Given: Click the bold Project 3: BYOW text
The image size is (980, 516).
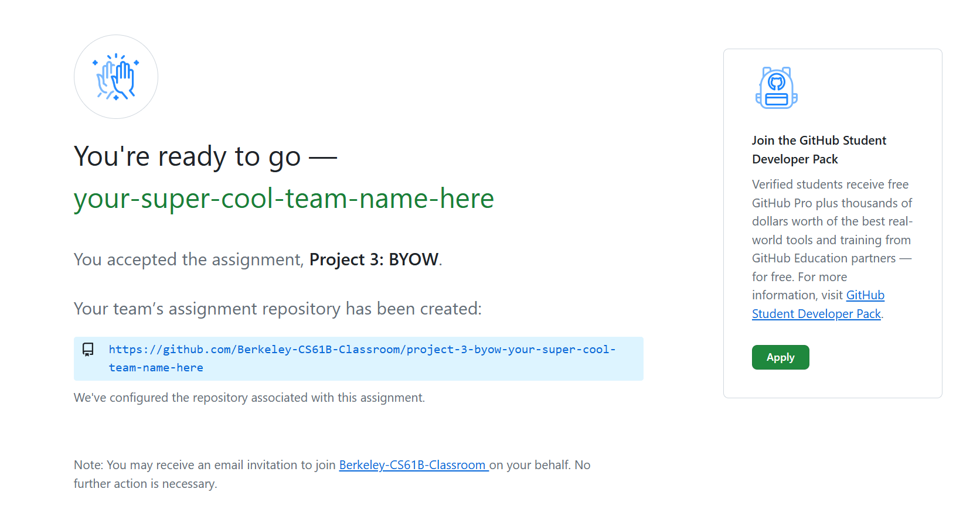Looking at the screenshot, I should coord(373,259).
